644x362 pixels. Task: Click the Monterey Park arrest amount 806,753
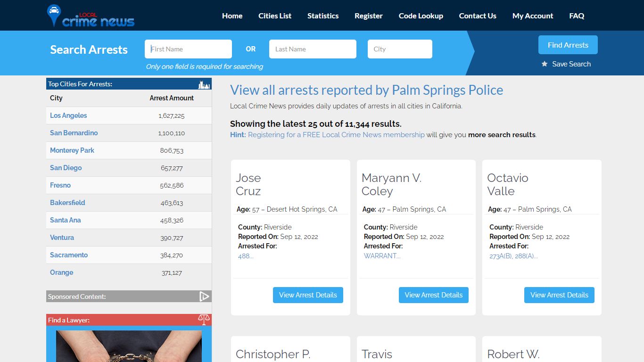[x=172, y=150]
